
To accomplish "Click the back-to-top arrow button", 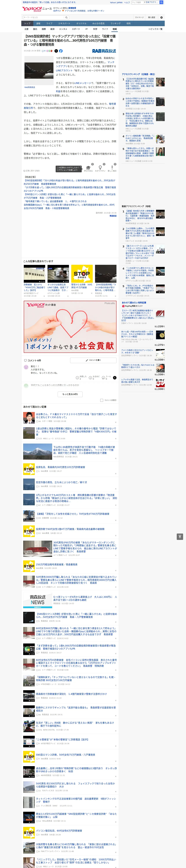I will pyautogui.click(x=180, y=537).
